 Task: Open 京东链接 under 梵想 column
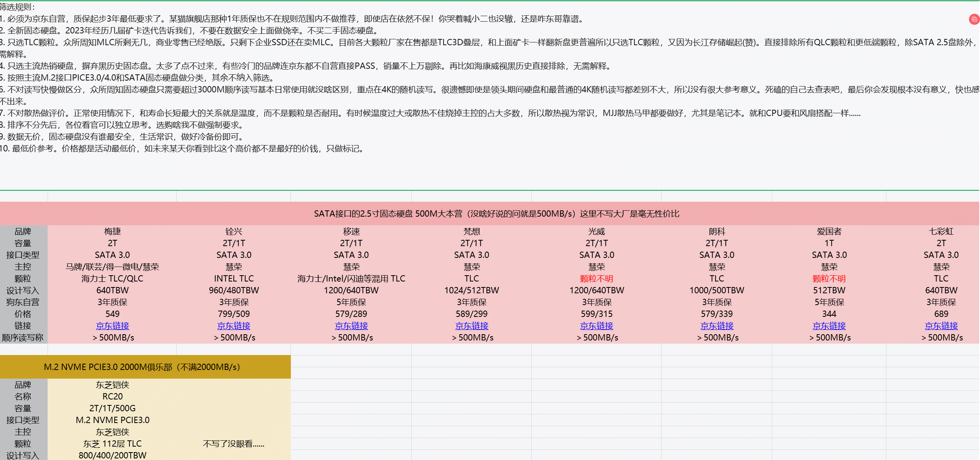click(472, 326)
